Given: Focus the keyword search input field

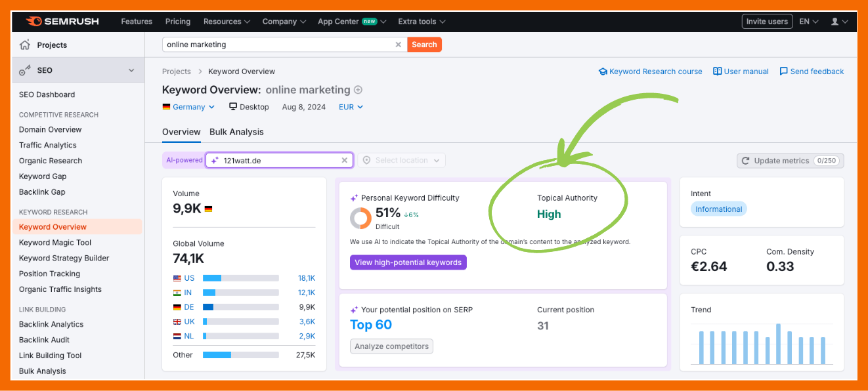Looking at the screenshot, I should pyautogui.click(x=279, y=45).
